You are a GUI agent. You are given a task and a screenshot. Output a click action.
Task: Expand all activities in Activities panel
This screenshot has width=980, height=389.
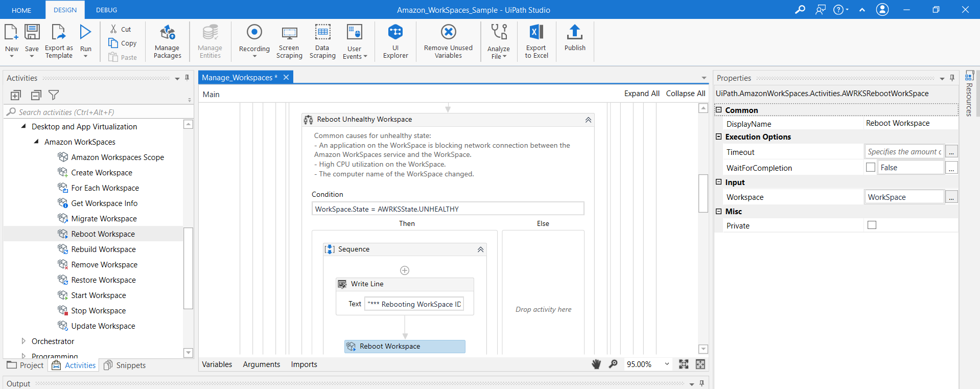pos(16,95)
